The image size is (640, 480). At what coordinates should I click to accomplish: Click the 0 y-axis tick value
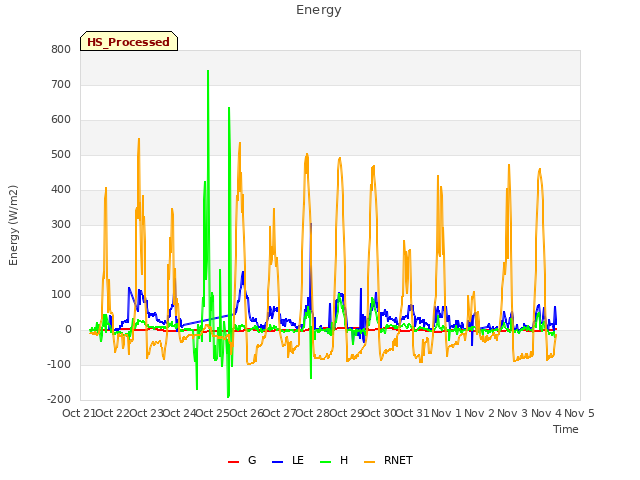[68, 330]
